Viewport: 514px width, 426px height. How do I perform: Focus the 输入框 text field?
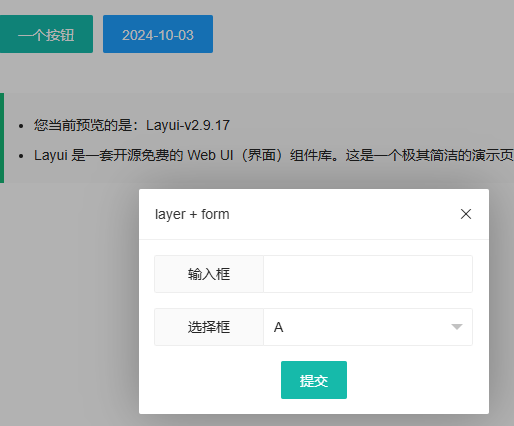368,274
